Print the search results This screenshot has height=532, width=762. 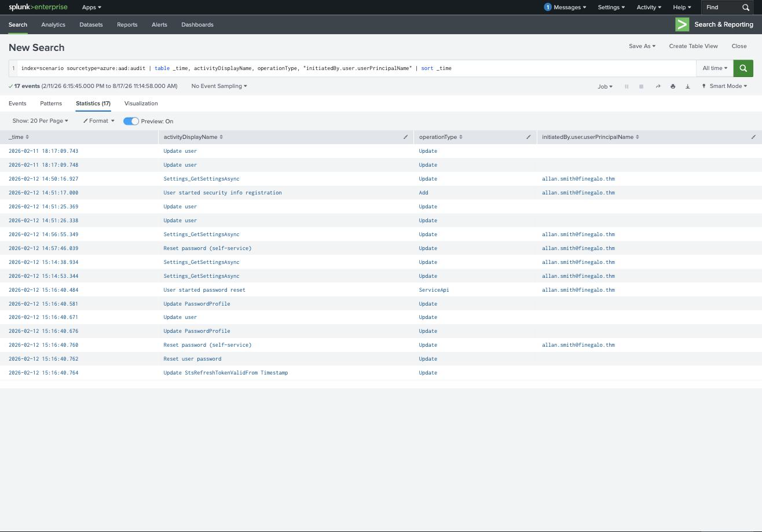pyautogui.click(x=673, y=86)
